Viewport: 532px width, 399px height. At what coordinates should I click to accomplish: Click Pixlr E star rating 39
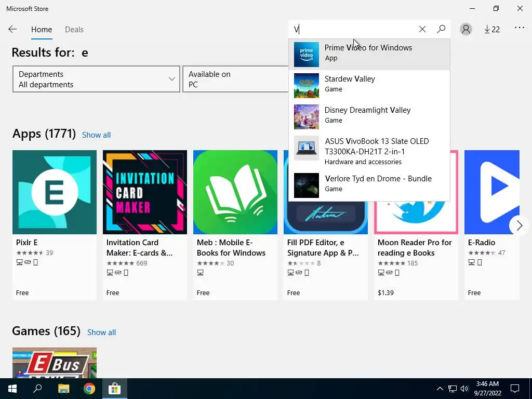34,253
